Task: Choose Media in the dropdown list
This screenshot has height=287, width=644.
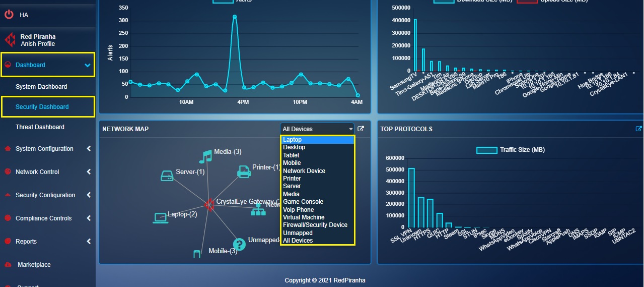Action: pos(318,194)
